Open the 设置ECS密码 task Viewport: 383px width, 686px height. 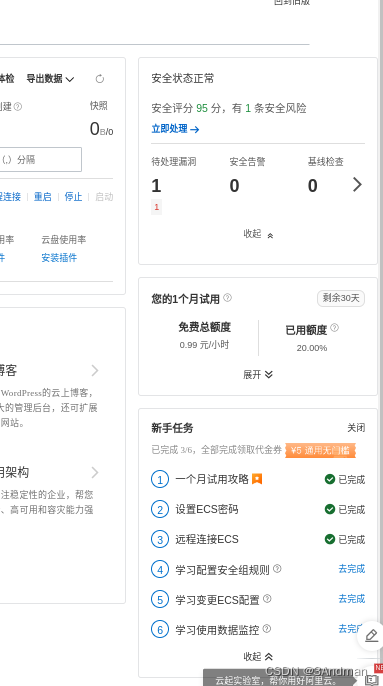[x=207, y=509]
